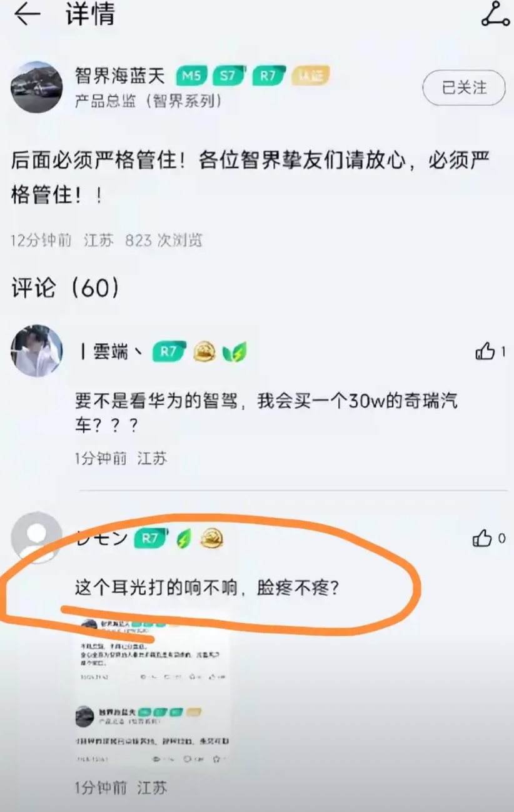Toggle the 已关注 follow button
Screen dimensions: 514x812
coord(464,88)
